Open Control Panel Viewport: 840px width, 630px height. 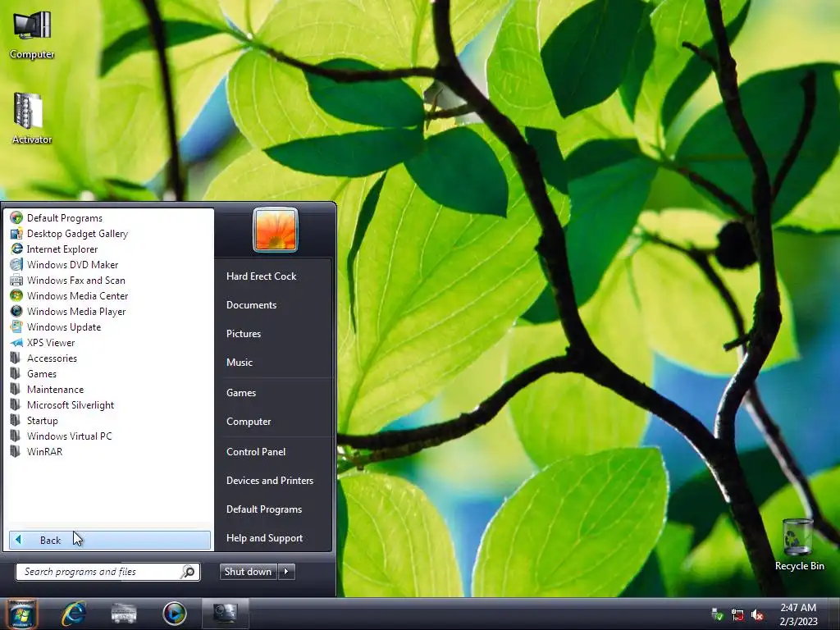256,452
